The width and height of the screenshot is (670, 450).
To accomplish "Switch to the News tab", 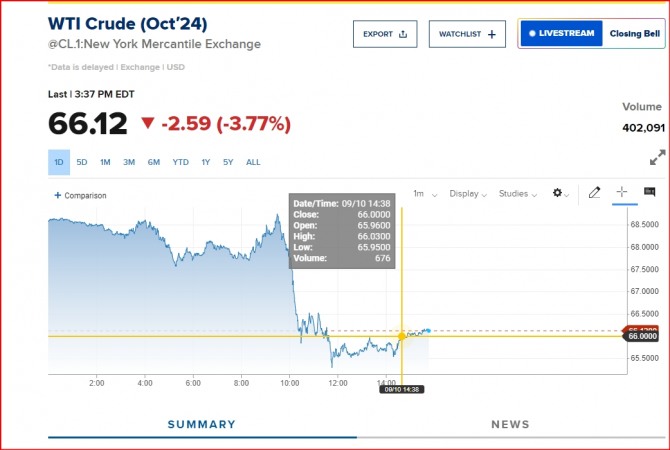I will (510, 424).
